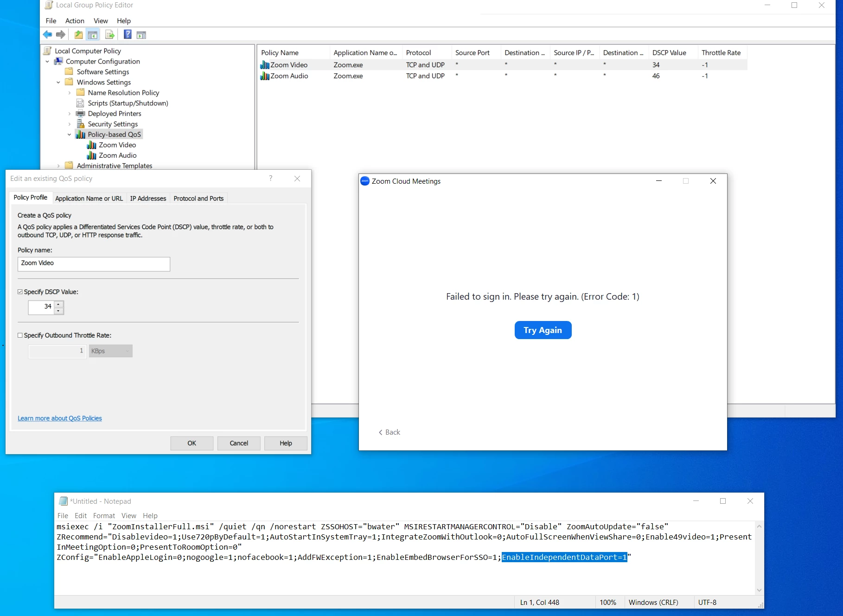This screenshot has height=616, width=843.
Task: Click the Forward arrow toolbar icon in Policy Editor
Action: [x=61, y=34]
